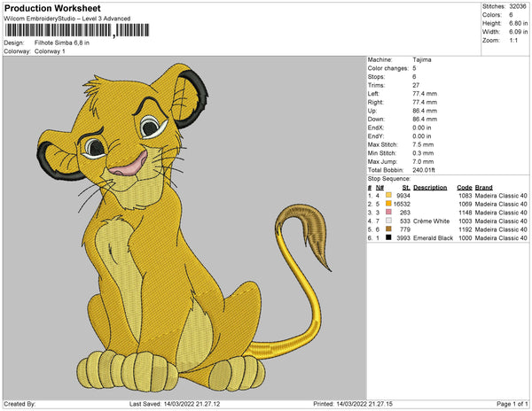Click stitch count '3993' in stop 6
532x411 pixels.
(x=403, y=238)
